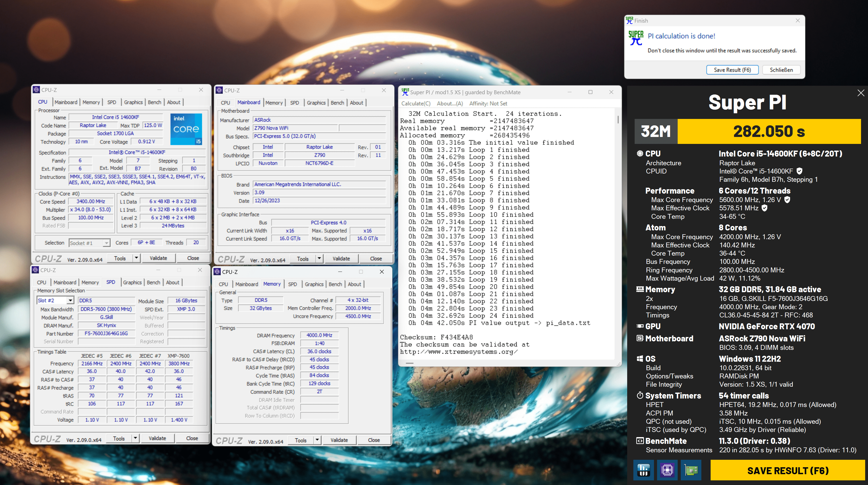The width and height of the screenshot is (868, 485).
Task: Select Mainboard tab in CPU-Z CPU window
Action: click(66, 102)
